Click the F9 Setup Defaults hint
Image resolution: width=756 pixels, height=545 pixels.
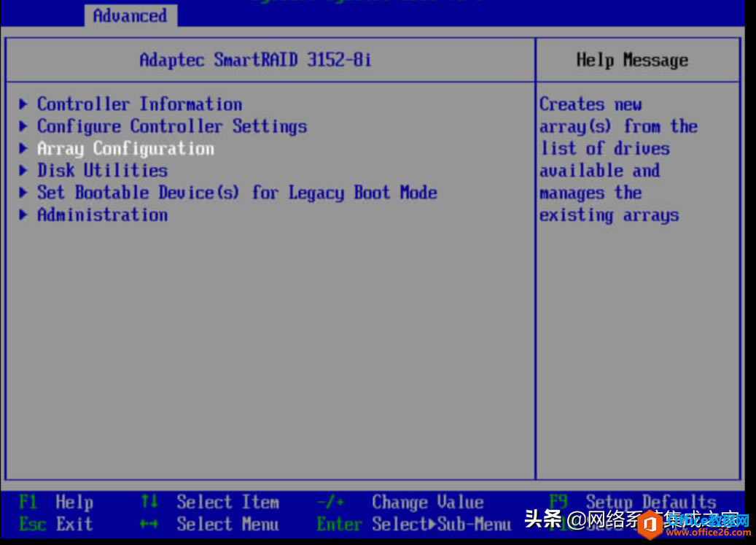click(x=633, y=502)
